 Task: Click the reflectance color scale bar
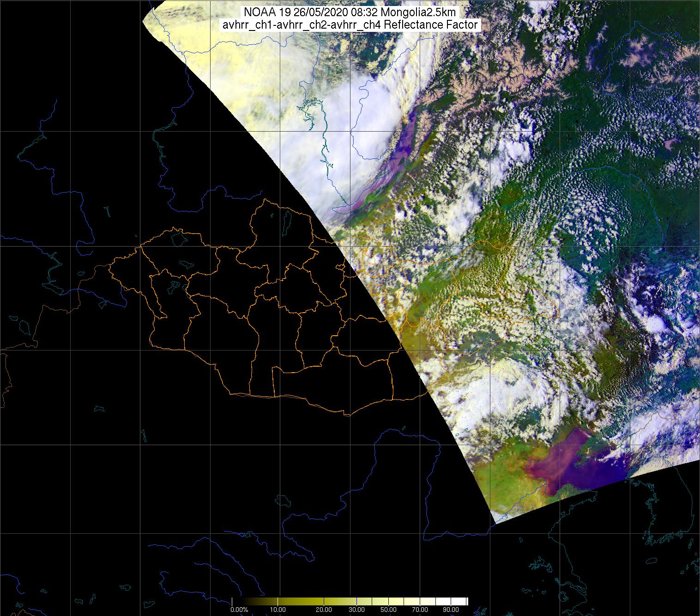350,601
